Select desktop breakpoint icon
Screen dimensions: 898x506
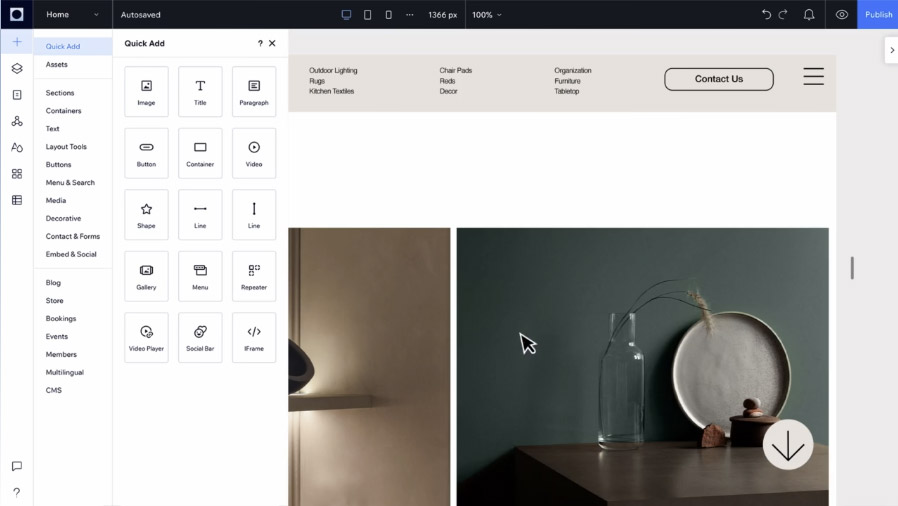click(x=346, y=15)
